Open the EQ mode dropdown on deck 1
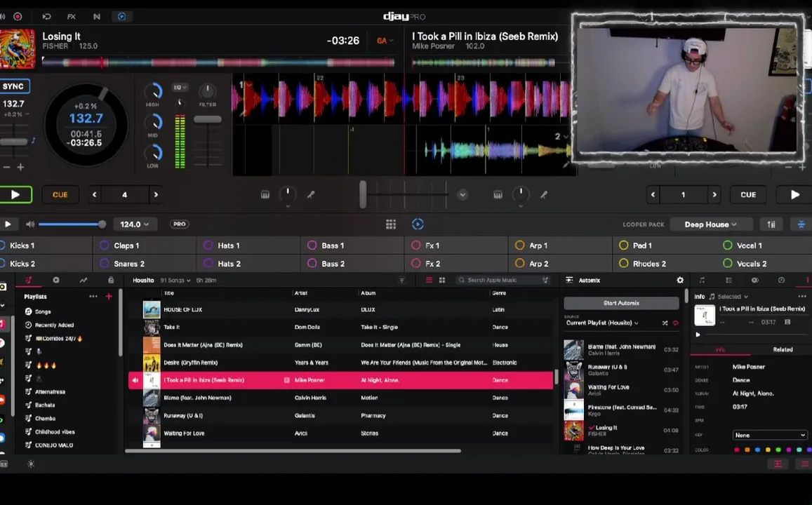The image size is (812, 505). (180, 88)
